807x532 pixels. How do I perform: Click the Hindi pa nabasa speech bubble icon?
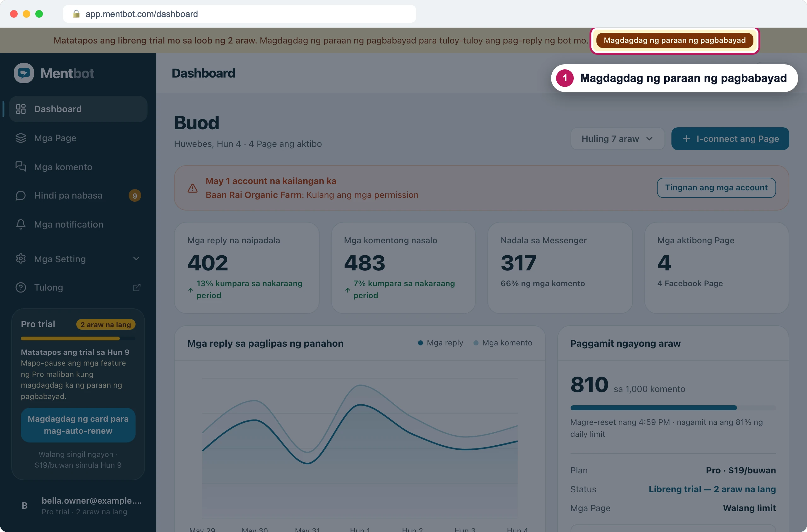point(21,195)
